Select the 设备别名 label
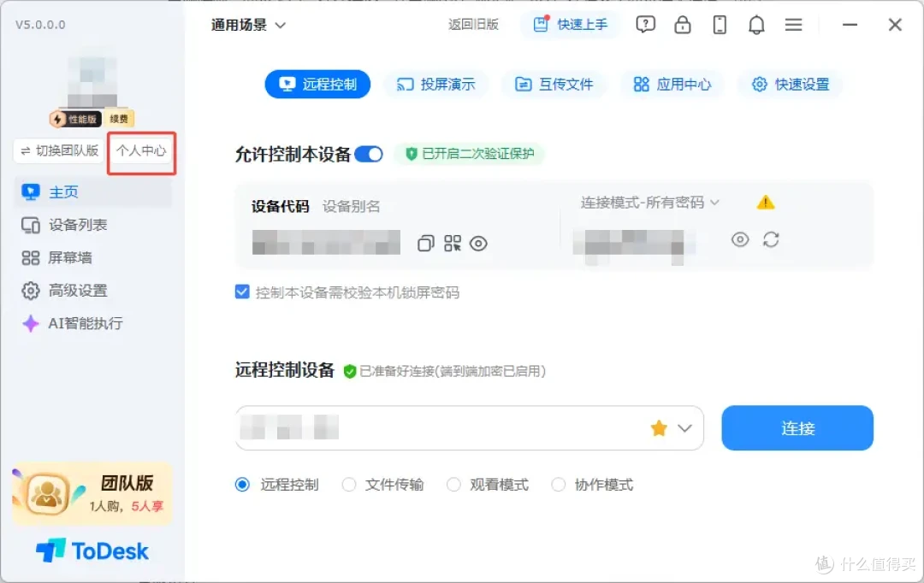The image size is (924, 583). [x=352, y=207]
